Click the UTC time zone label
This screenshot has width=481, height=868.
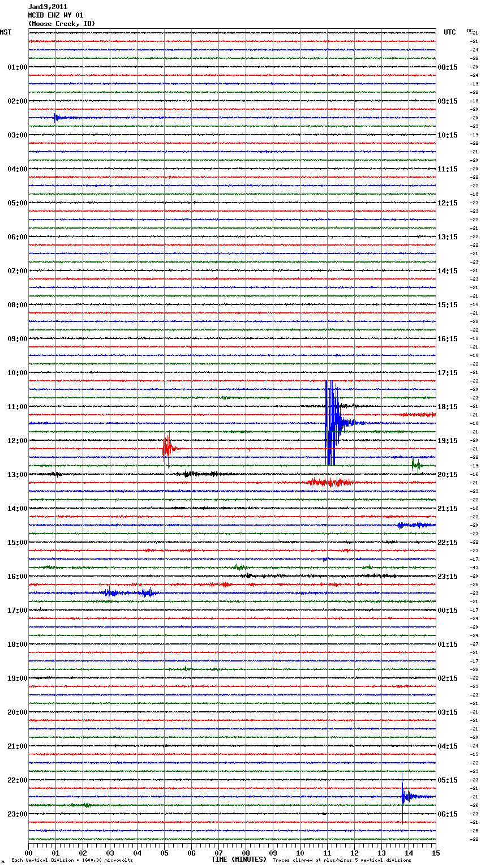[x=449, y=32]
